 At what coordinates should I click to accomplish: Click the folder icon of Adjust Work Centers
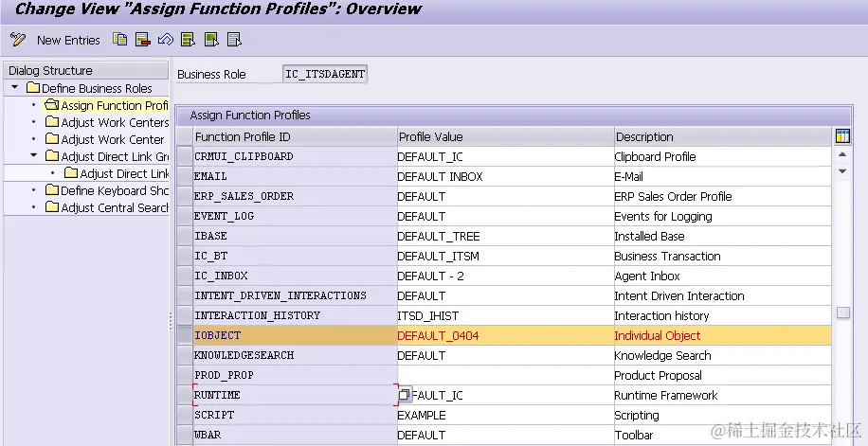52,122
